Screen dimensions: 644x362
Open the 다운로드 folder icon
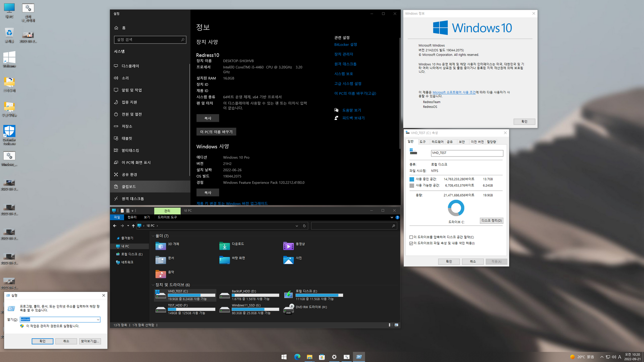click(x=225, y=246)
